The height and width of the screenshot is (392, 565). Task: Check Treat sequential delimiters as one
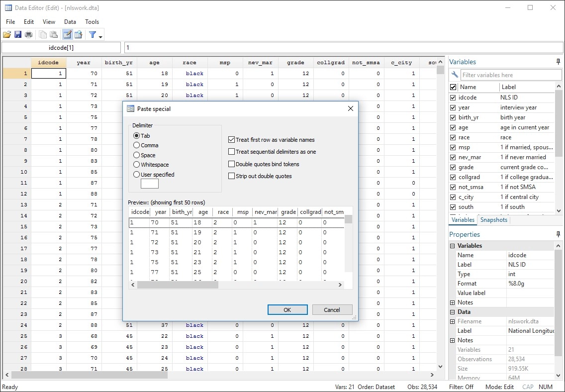point(232,152)
